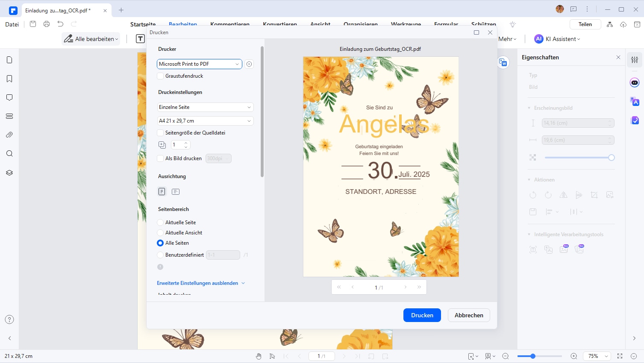Click zoom out minus icon in status bar
644x363 pixels.
click(x=506, y=356)
